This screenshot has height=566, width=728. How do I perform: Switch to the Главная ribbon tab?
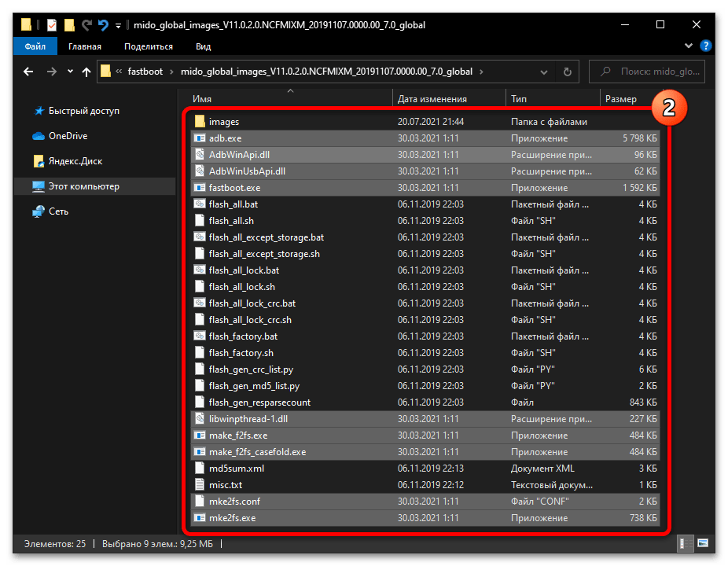pos(84,46)
